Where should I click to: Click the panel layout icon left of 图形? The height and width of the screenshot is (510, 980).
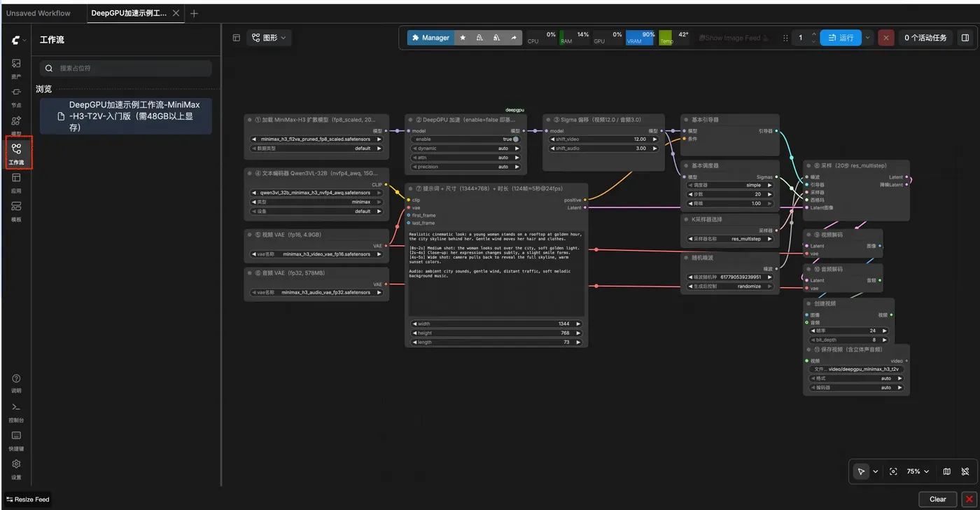point(237,38)
